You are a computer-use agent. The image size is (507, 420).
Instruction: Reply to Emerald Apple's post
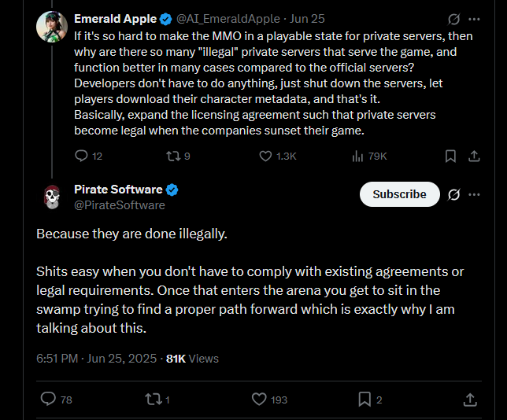(x=88, y=156)
